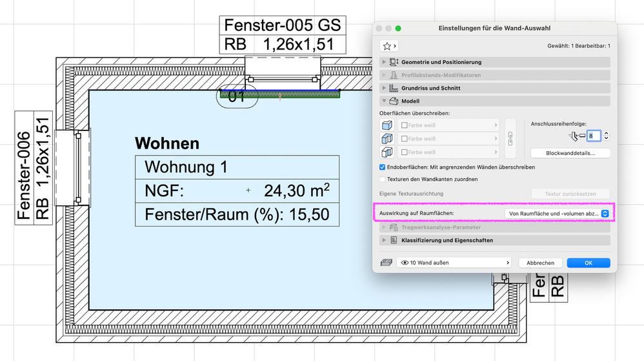The height and width of the screenshot is (361, 644).
Task: Increase Anschlussreihenfolge using the stepper arrows
Action: [606, 133]
